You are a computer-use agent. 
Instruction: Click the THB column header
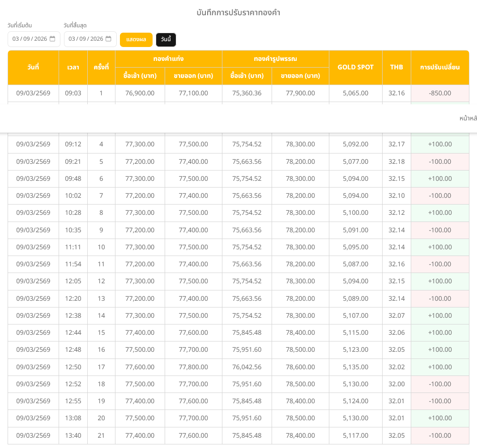[x=396, y=68]
